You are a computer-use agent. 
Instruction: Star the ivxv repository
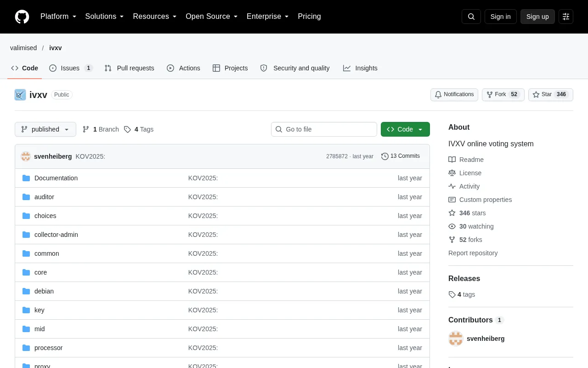coord(551,95)
